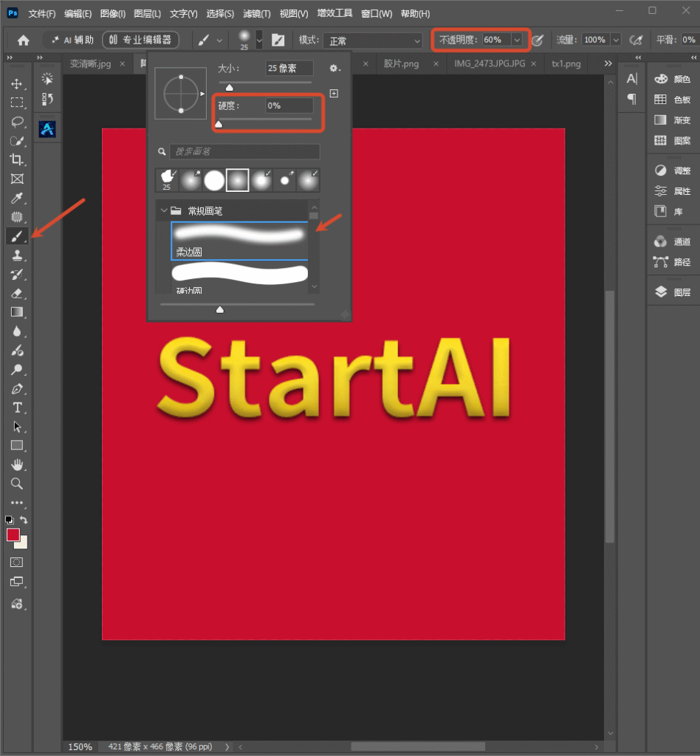Open the 图像(I) menu

tap(113, 13)
